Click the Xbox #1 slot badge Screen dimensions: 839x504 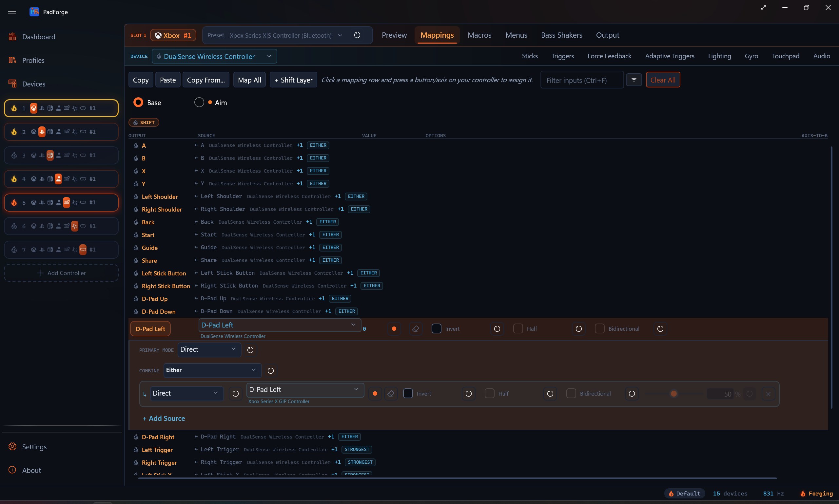pos(173,35)
